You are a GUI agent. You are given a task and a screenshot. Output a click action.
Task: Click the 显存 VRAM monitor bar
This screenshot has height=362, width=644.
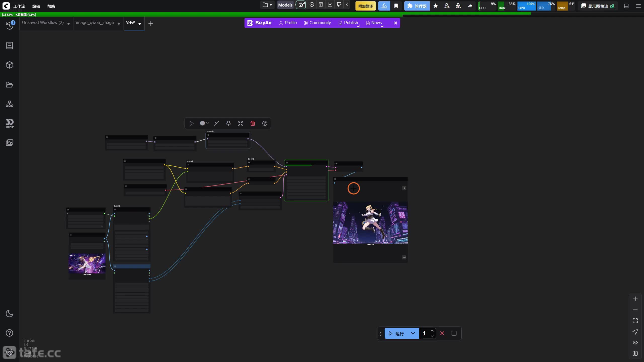click(x=546, y=6)
